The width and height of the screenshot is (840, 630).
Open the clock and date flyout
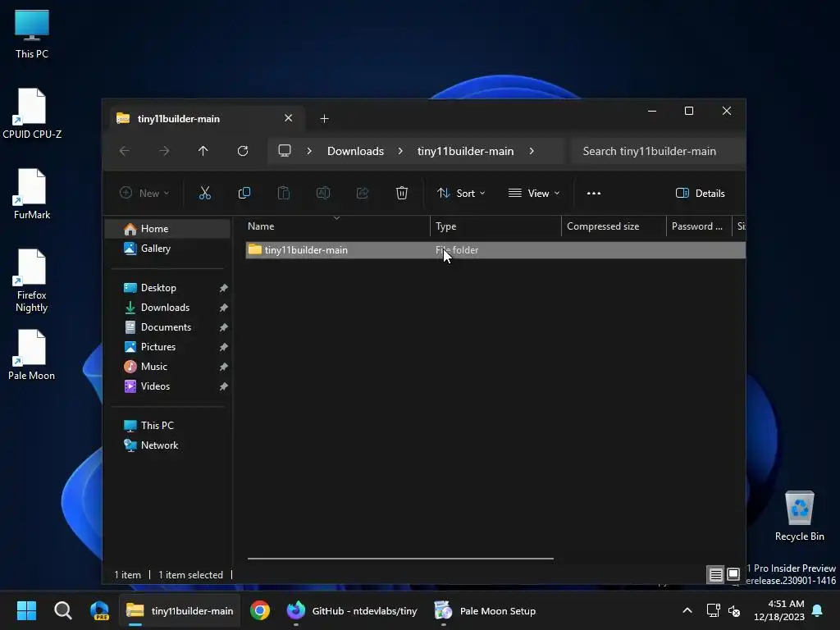click(778, 610)
